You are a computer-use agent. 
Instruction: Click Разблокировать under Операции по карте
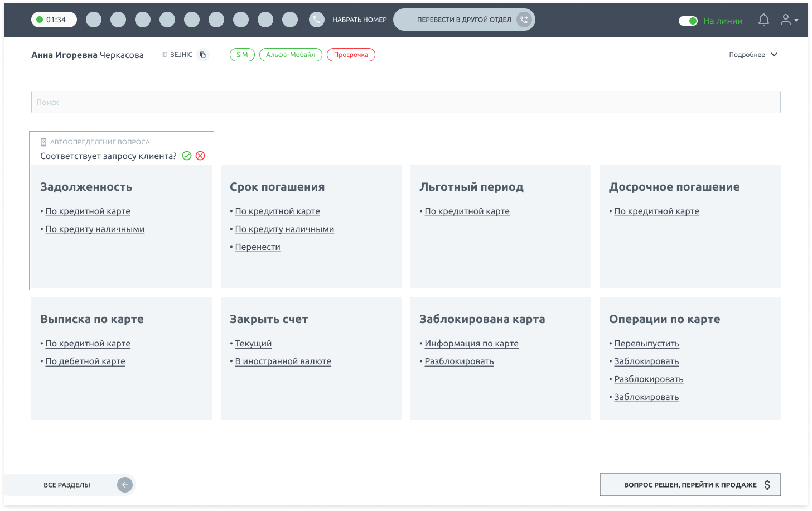pyautogui.click(x=649, y=379)
